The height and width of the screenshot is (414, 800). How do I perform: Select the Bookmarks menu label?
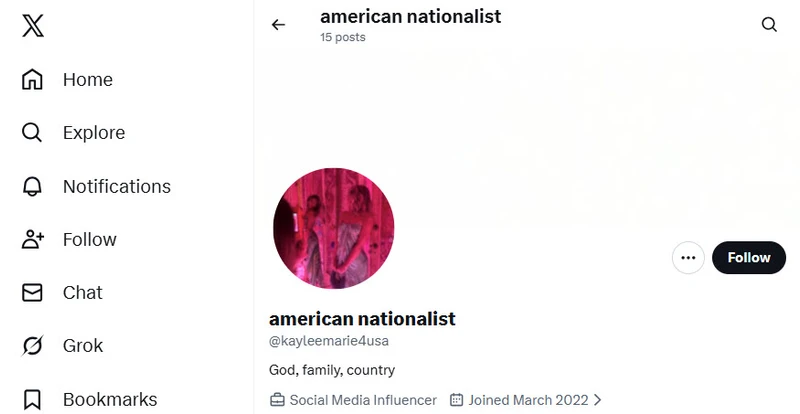(x=110, y=399)
